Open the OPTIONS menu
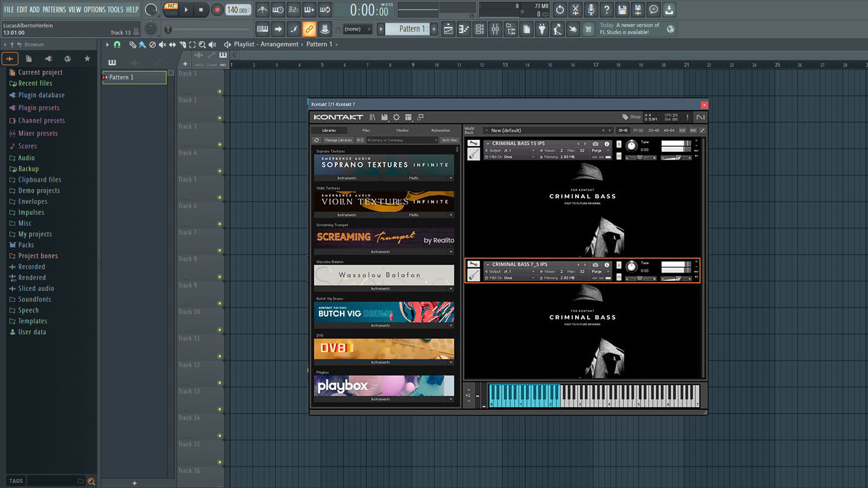 (95, 10)
